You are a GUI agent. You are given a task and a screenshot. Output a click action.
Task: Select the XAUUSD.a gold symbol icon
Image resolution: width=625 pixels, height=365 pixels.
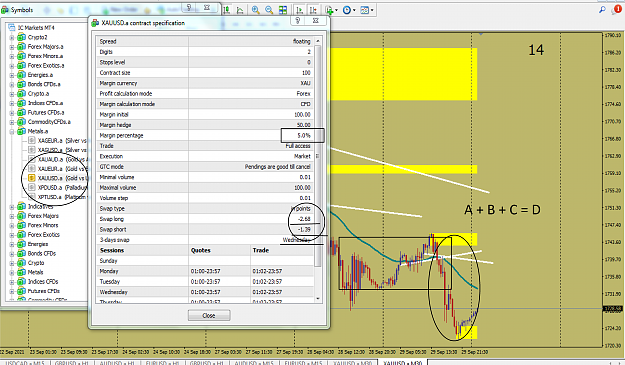[32, 178]
